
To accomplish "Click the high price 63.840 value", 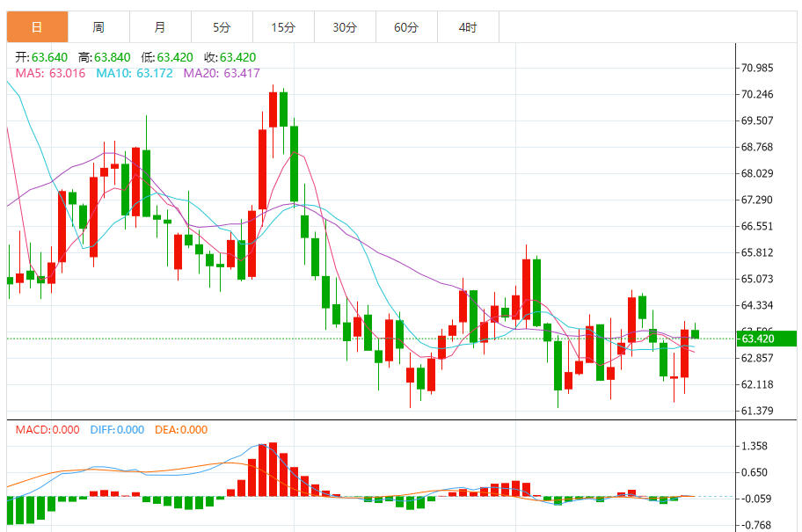I will point(112,57).
